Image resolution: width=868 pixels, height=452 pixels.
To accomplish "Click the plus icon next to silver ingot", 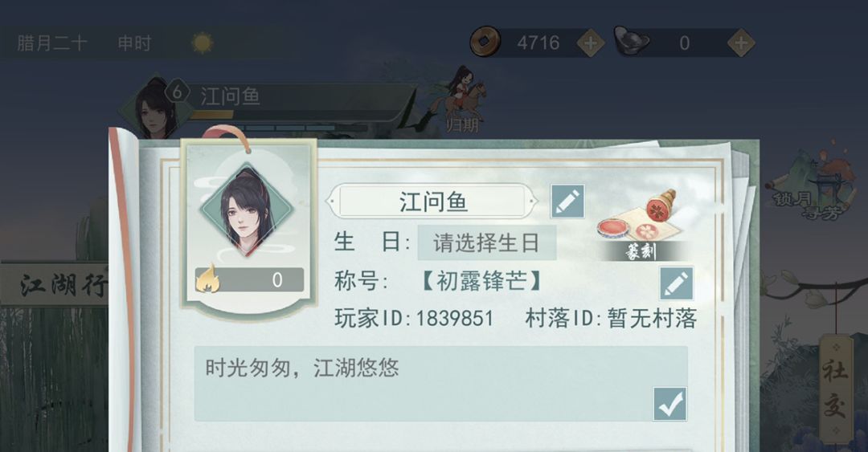I will 741,43.
